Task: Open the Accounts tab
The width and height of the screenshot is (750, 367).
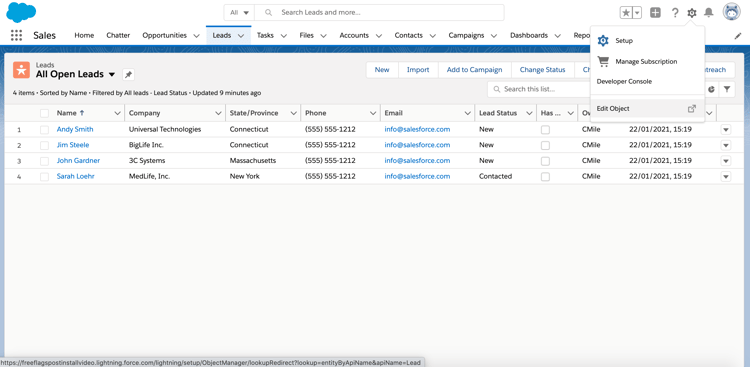Action: 354,35
